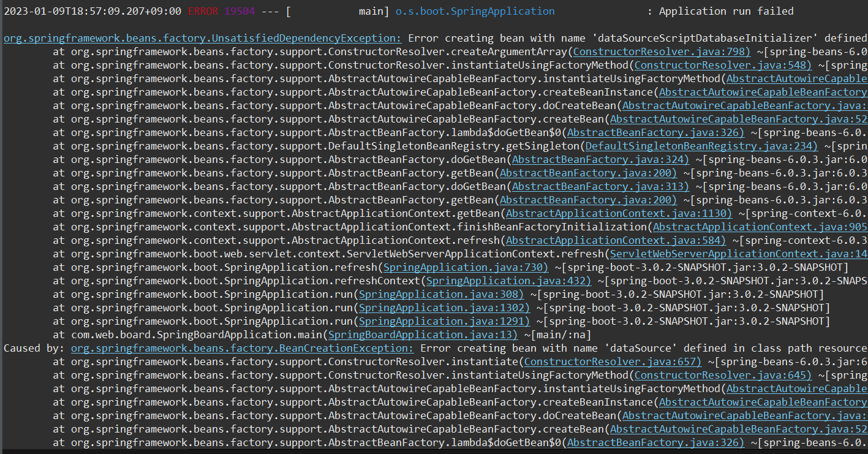Click the com.web.board.SpringBoardApplication.main frame text
Screen dimensions: 868x454
click(196, 335)
